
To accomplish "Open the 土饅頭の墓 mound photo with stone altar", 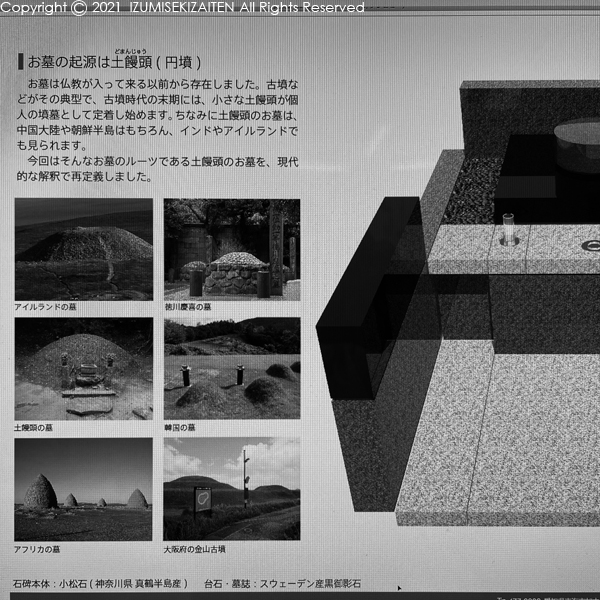I will (83, 369).
